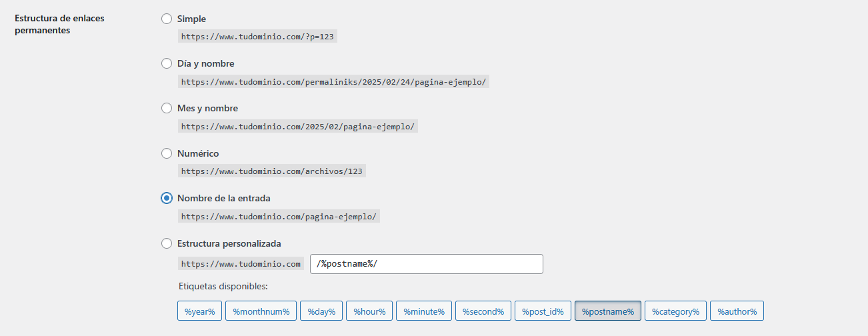This screenshot has height=336, width=868.
Task: Add the %year% tag
Action: (200, 311)
